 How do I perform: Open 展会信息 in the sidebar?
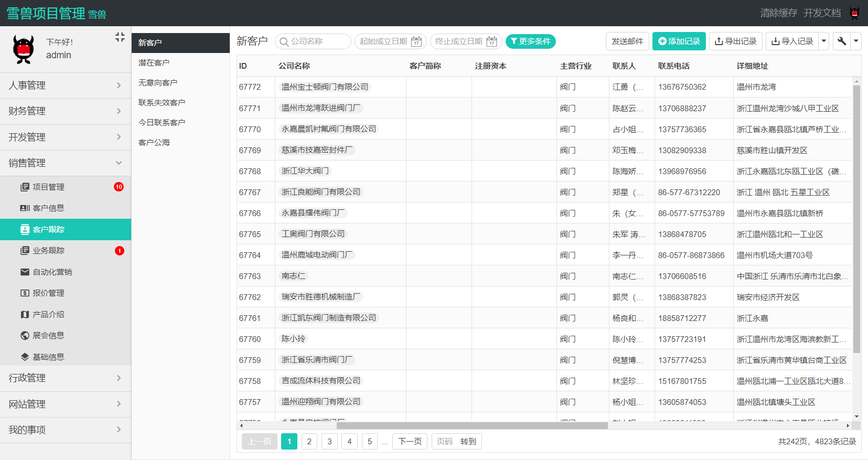tap(48, 336)
